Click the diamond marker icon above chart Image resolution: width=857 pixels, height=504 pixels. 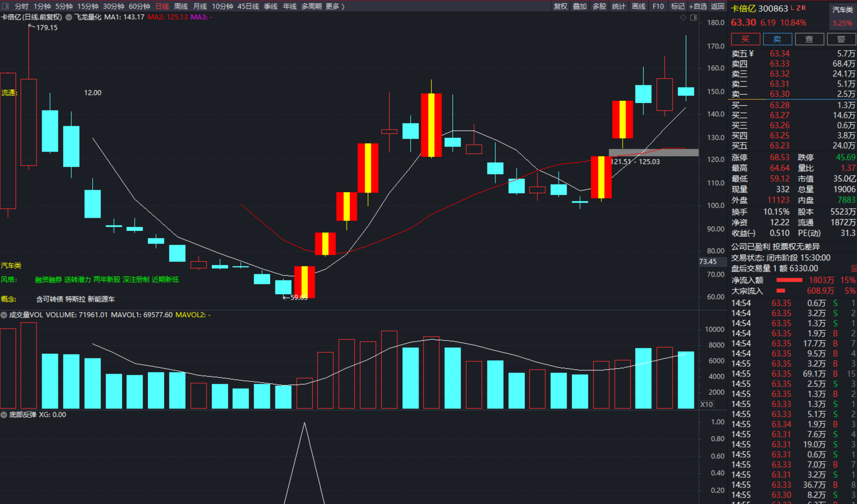683,18
